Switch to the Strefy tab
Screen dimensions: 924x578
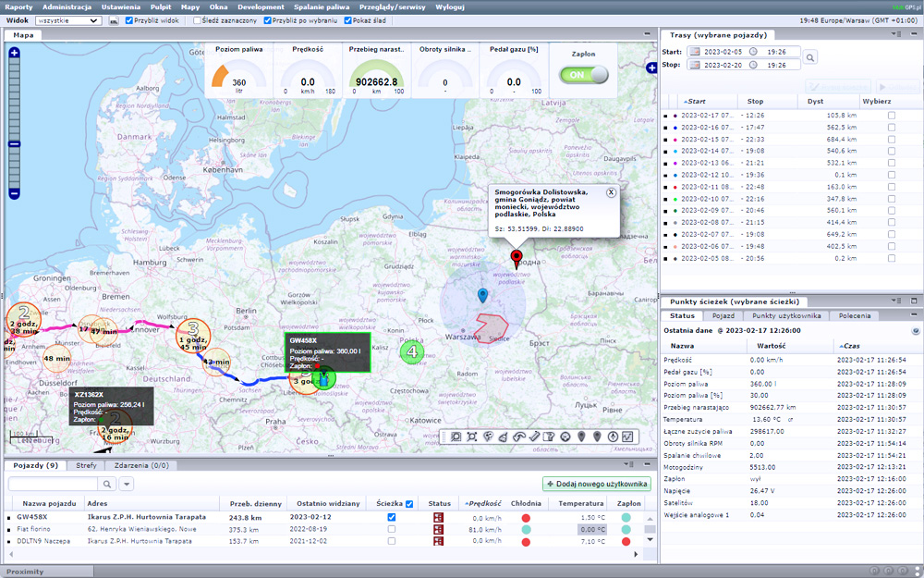tap(86, 465)
